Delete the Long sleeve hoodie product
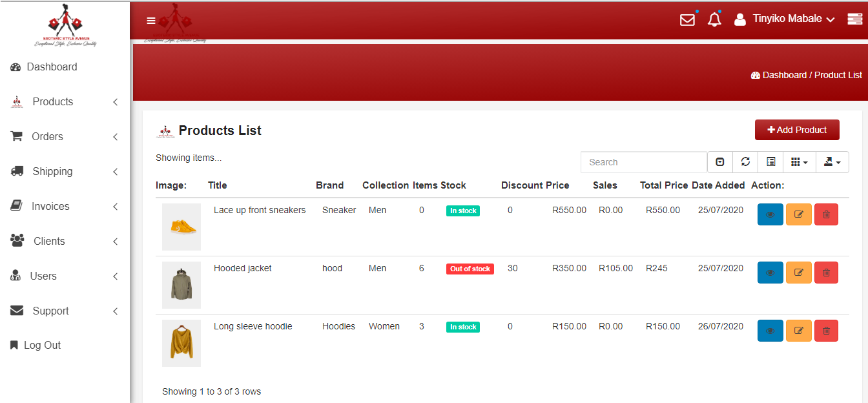 826,331
